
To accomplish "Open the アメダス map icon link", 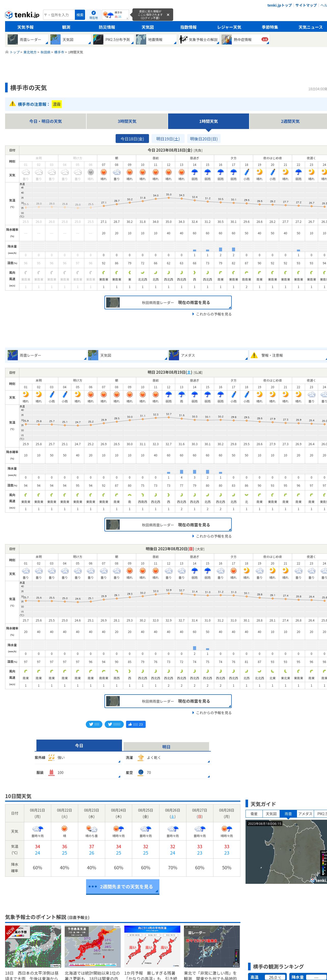I will pyautogui.click(x=174, y=355).
